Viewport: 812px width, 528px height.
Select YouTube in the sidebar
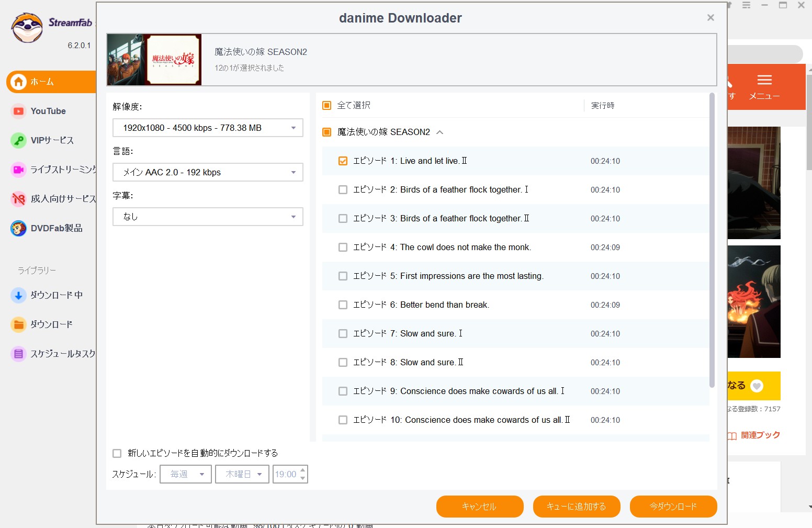click(48, 111)
